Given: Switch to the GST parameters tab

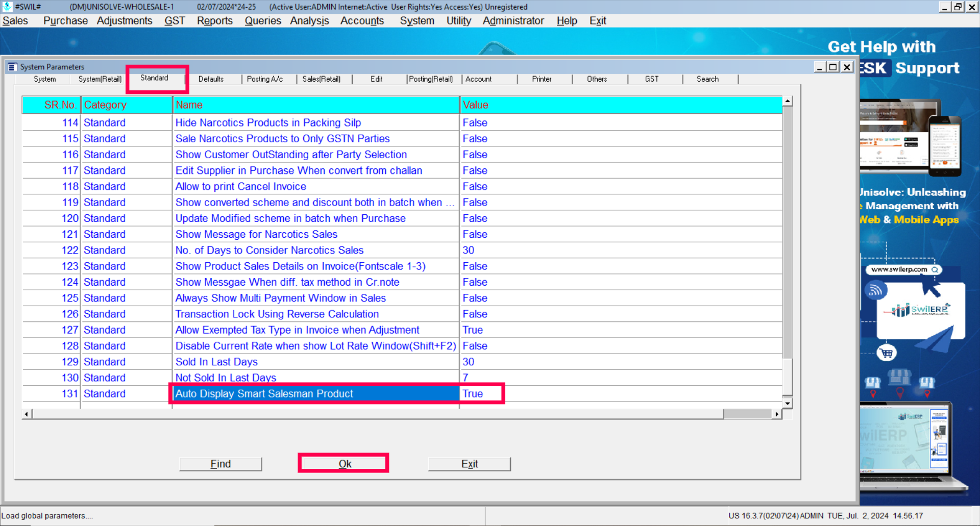Looking at the screenshot, I should (x=651, y=79).
